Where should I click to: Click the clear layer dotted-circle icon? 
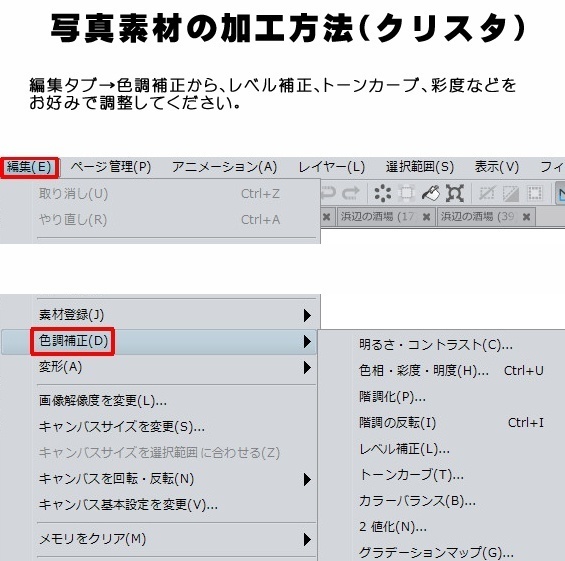click(383, 193)
